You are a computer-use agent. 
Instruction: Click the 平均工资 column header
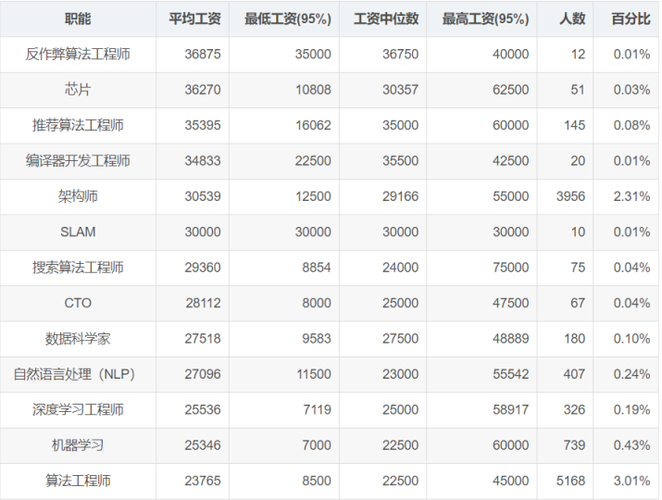point(195,19)
